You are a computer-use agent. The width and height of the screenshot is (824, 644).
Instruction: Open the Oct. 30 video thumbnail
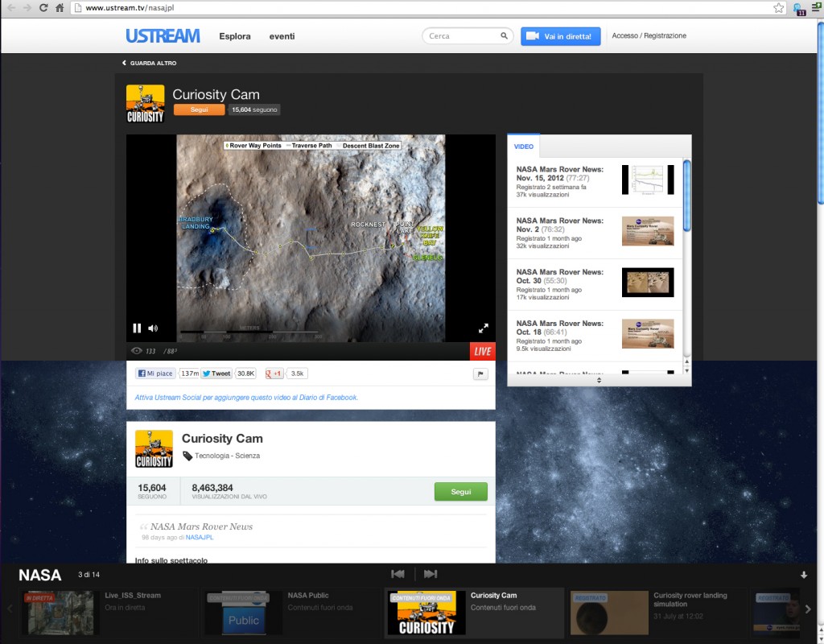[x=648, y=283]
